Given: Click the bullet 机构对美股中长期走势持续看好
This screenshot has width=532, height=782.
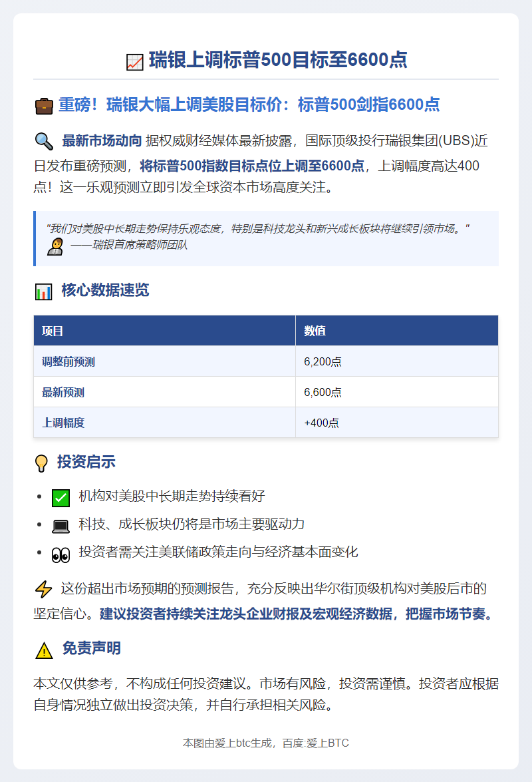Looking at the screenshot, I should [172, 496].
